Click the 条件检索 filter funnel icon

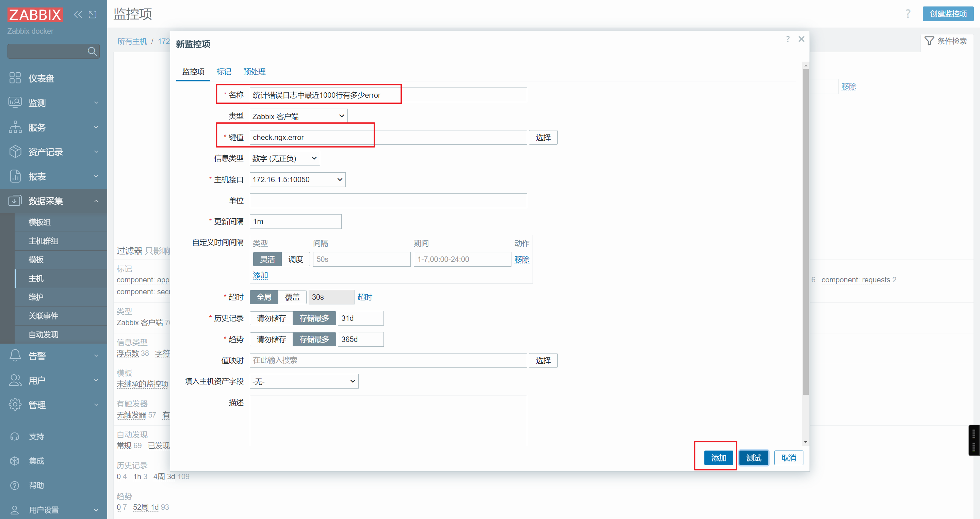click(929, 41)
